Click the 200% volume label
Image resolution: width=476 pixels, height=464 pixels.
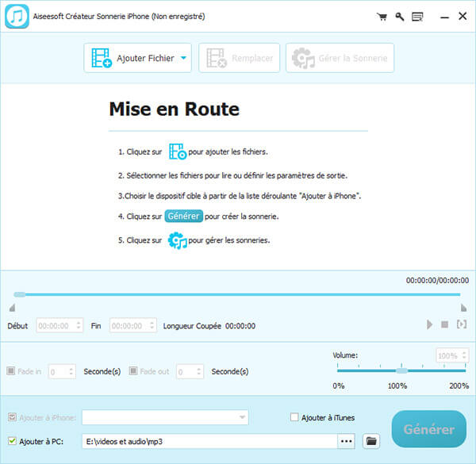tap(459, 385)
